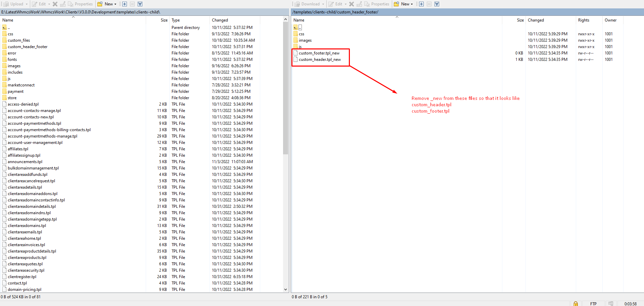Select custom_header.tpl_new remote file
This screenshot has width=644, height=306.
[x=320, y=60]
